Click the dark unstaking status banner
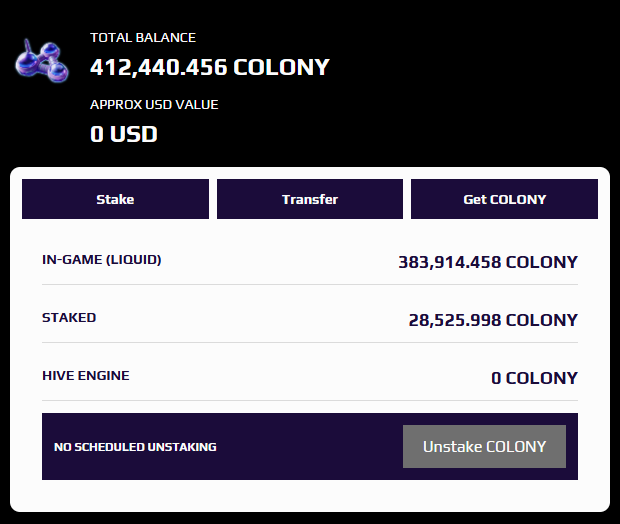Screen dimensions: 620x524 coord(310,446)
